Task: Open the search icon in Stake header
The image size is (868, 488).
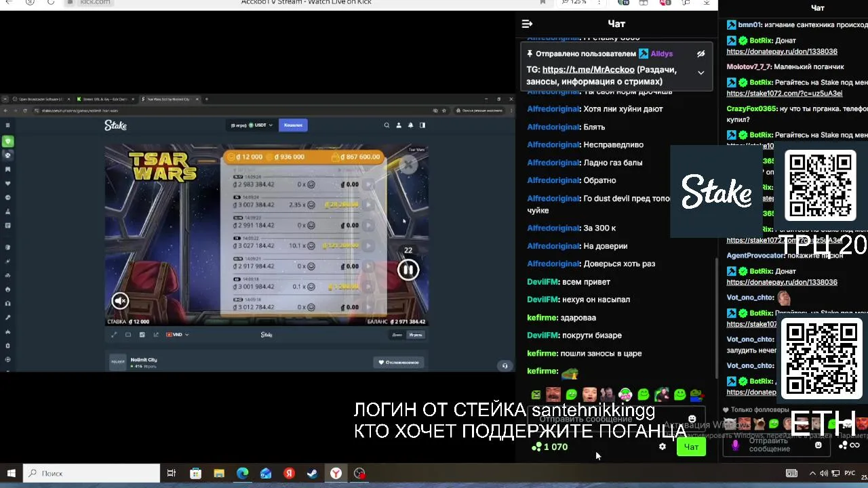Action: (x=387, y=125)
